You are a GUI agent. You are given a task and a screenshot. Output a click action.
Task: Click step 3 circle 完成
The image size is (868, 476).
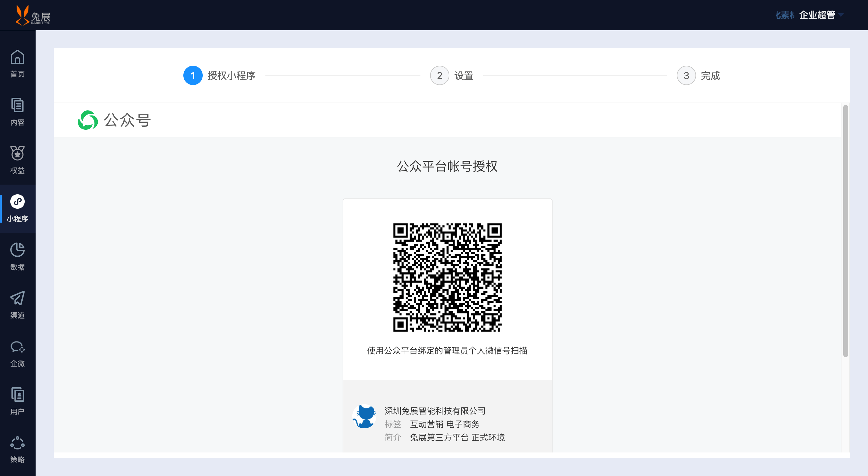686,75
